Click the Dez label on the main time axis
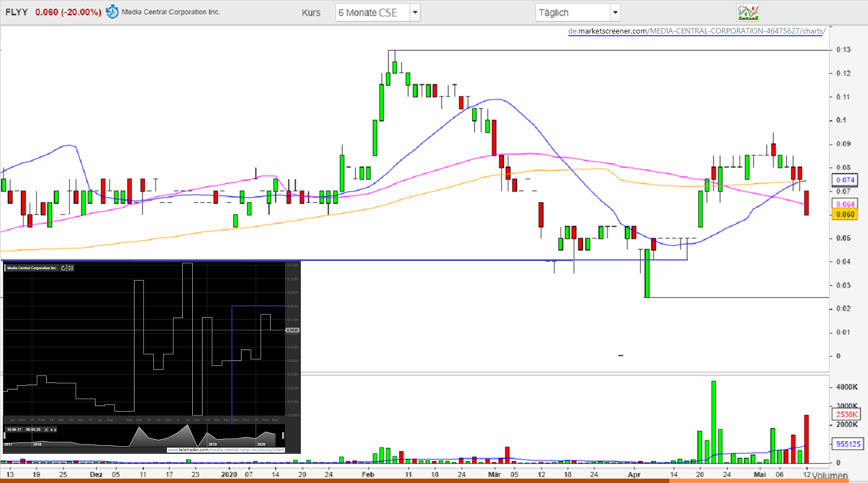Image resolution: width=868 pixels, height=483 pixels. coord(96,474)
